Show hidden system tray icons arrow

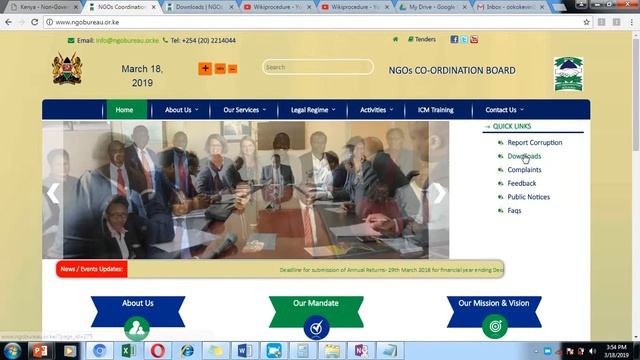coord(536,351)
